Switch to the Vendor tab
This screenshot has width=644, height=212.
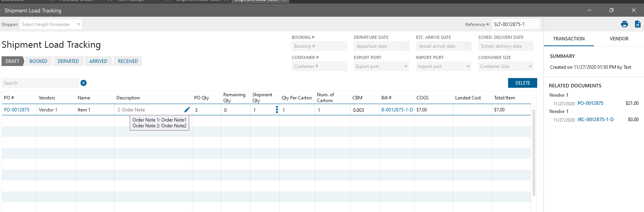click(619, 39)
